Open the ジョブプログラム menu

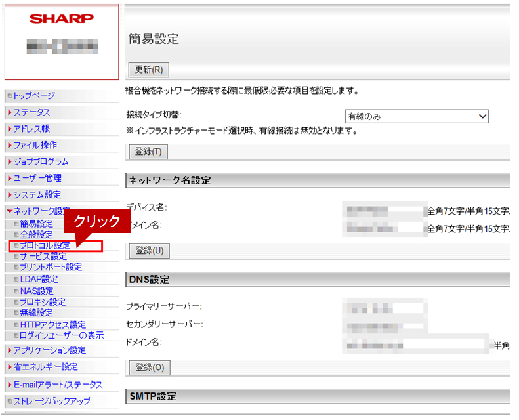pyautogui.click(x=41, y=161)
